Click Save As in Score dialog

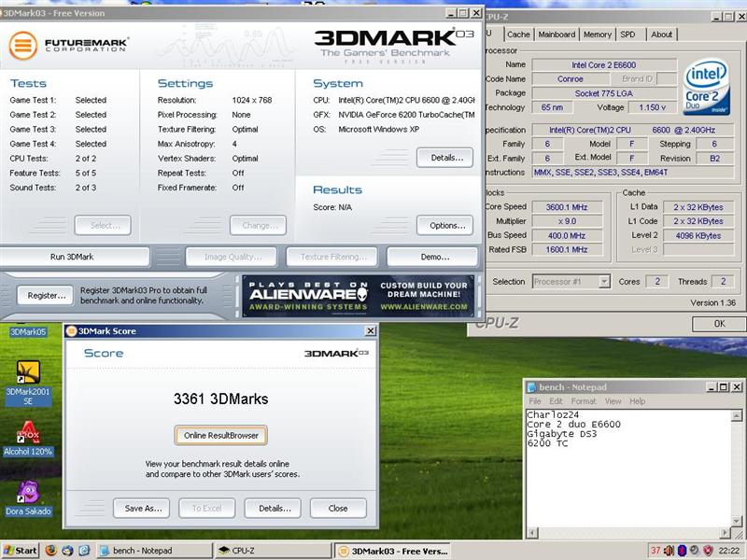tap(142, 508)
